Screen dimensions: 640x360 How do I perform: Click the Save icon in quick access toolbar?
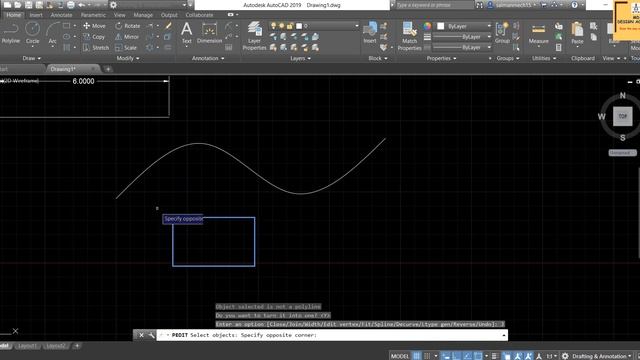click(29, 5)
